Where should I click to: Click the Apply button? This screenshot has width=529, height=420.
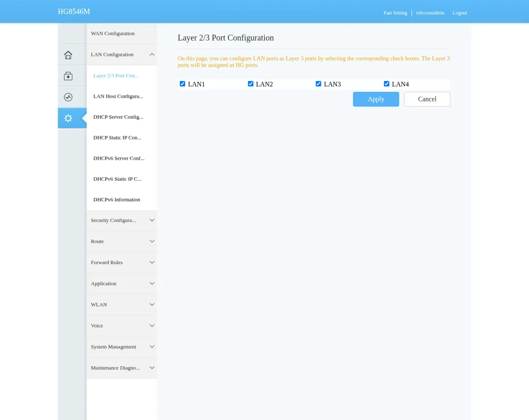pos(376,99)
